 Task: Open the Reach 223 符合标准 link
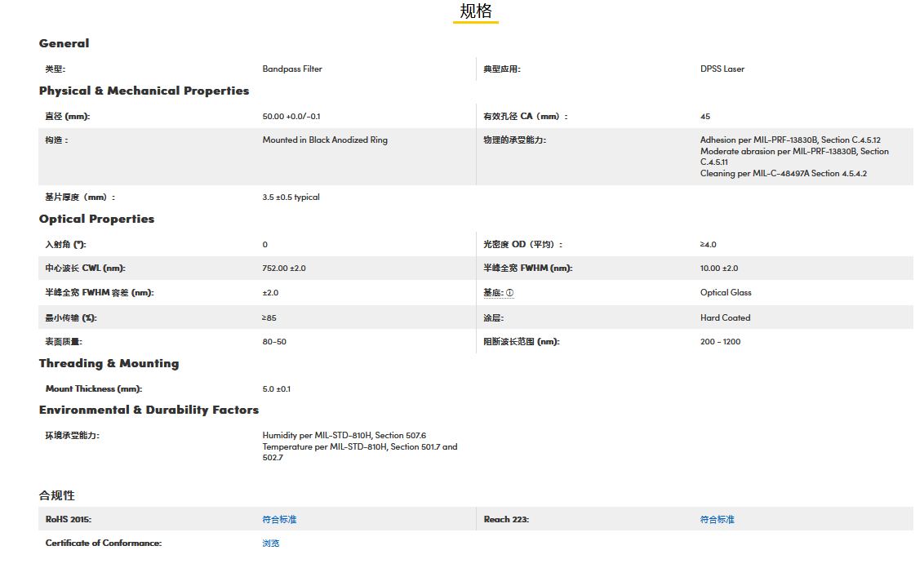(717, 519)
